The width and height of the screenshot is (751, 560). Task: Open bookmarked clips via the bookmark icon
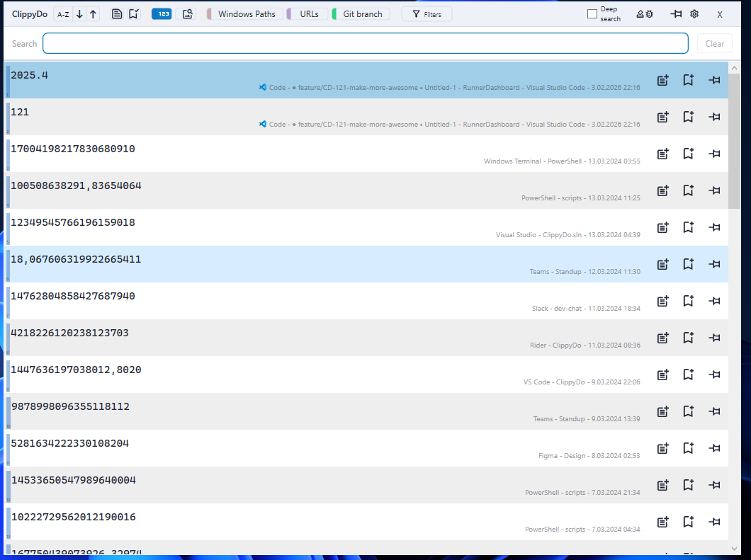[x=134, y=13]
